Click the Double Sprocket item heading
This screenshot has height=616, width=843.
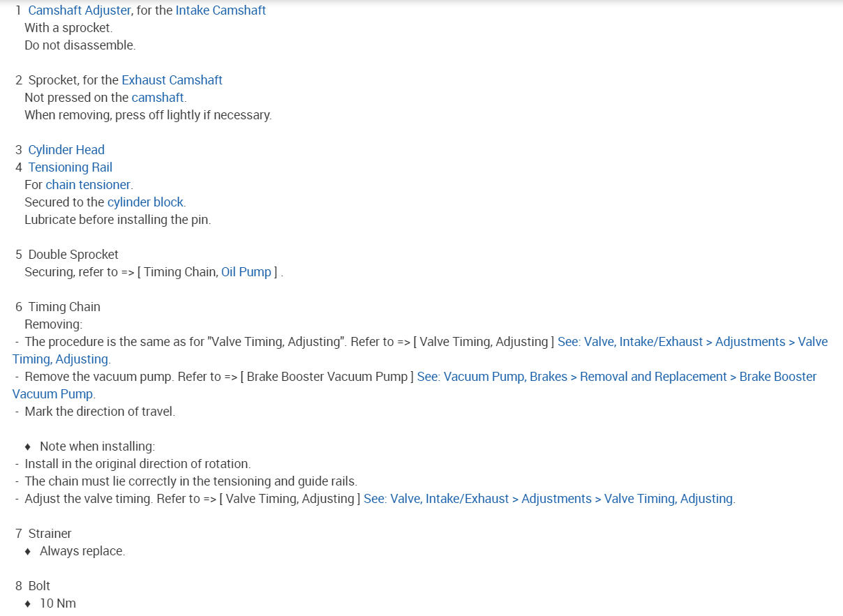pos(73,255)
